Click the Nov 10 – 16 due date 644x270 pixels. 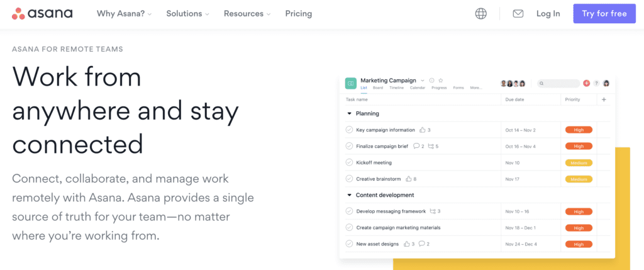click(x=517, y=211)
